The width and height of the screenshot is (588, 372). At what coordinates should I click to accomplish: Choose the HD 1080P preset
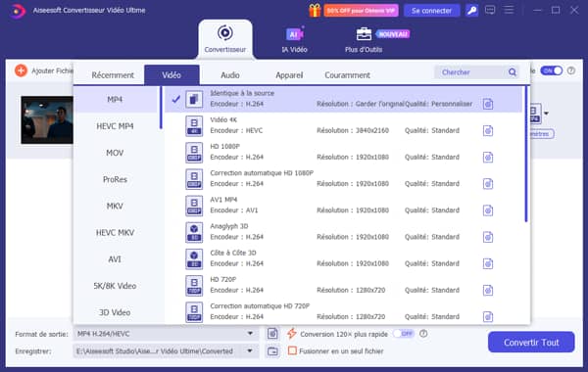coord(343,152)
